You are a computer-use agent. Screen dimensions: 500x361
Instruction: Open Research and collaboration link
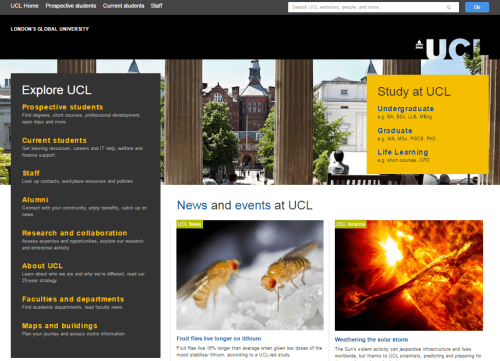pos(74,233)
